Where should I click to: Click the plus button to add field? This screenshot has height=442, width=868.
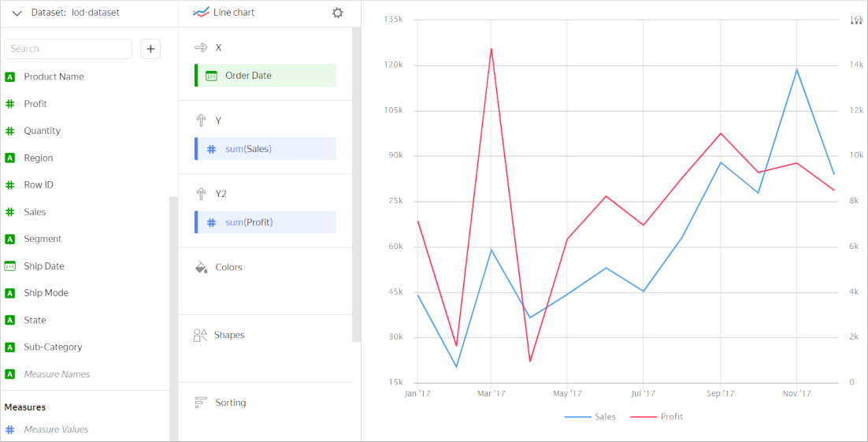pos(151,49)
